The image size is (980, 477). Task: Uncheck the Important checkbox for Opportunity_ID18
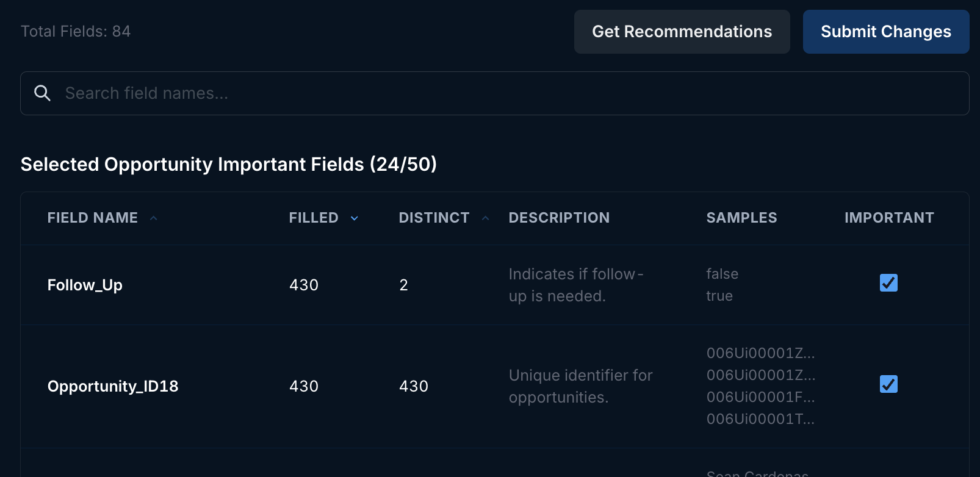888,384
